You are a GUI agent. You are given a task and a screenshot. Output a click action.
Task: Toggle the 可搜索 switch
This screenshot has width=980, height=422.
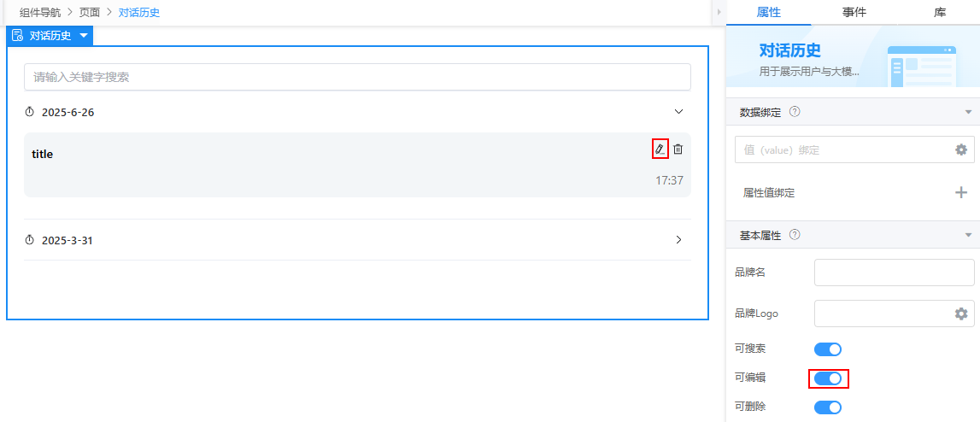pyautogui.click(x=828, y=349)
